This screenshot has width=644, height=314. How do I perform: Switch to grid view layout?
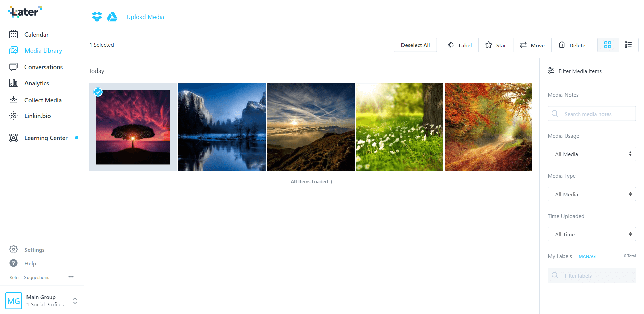tap(607, 45)
